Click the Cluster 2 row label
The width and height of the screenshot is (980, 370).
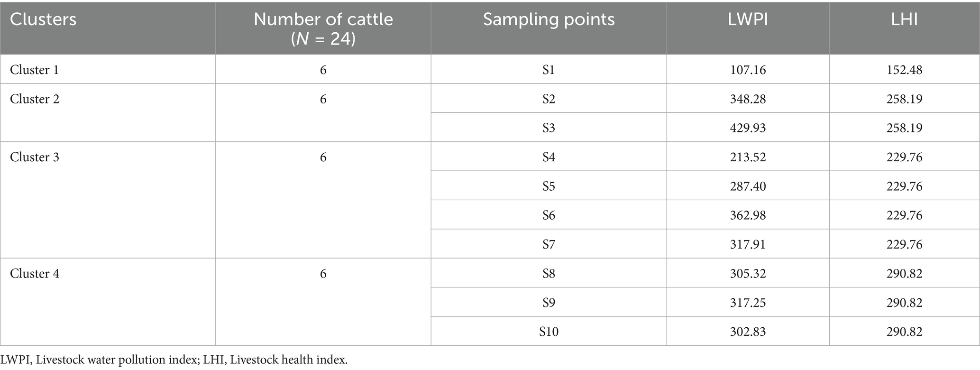[35, 99]
